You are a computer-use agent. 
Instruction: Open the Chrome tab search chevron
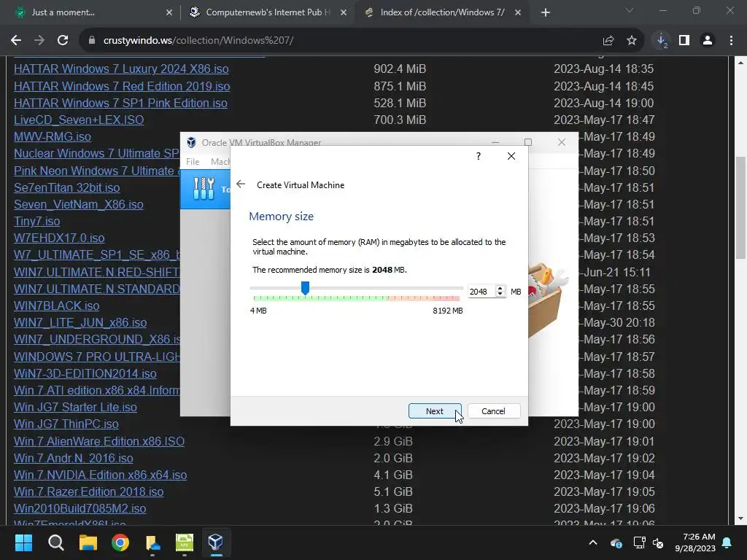click(630, 10)
